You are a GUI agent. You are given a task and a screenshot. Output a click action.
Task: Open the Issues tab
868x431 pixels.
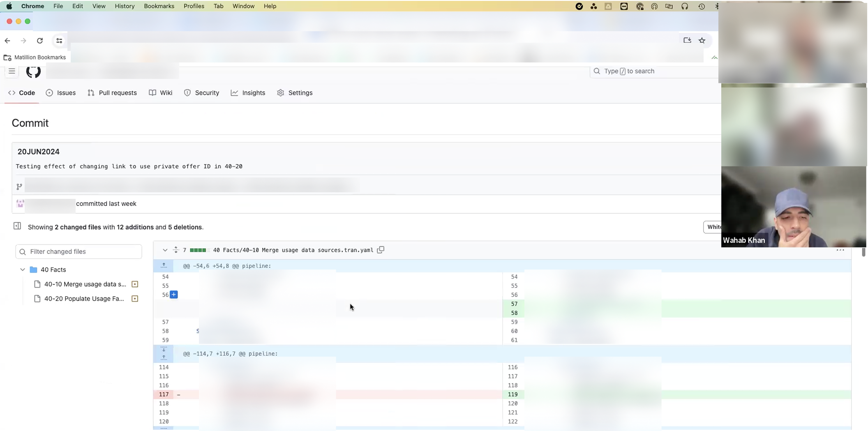61,93
